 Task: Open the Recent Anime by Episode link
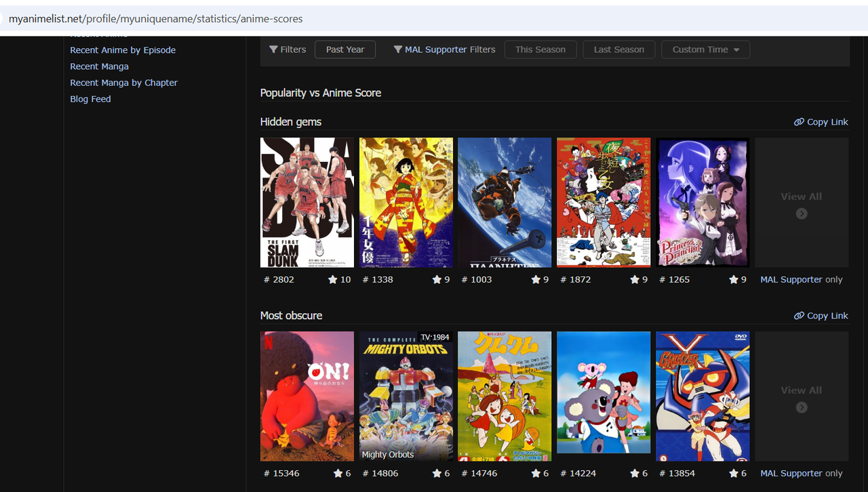(x=123, y=50)
